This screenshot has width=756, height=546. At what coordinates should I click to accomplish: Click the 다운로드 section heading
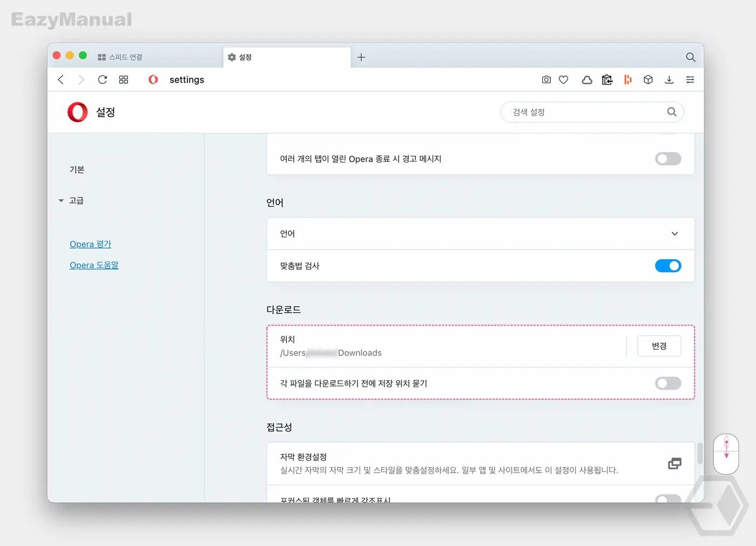point(283,309)
